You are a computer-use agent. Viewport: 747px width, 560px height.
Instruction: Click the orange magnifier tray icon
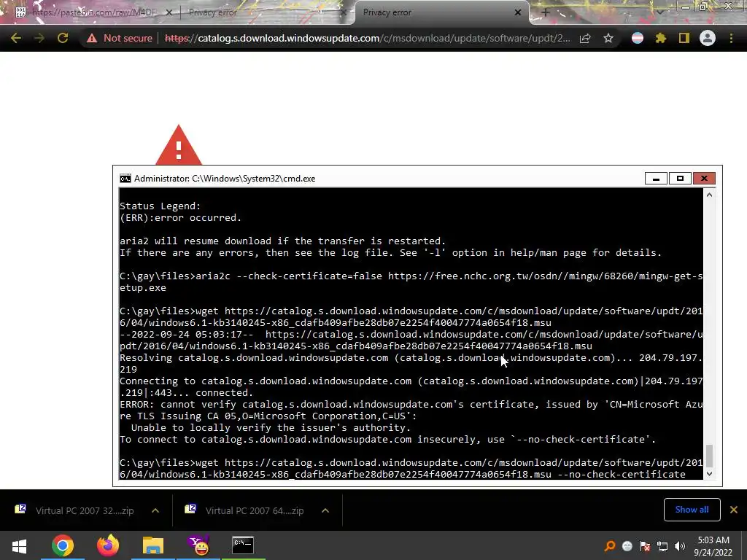(609, 546)
